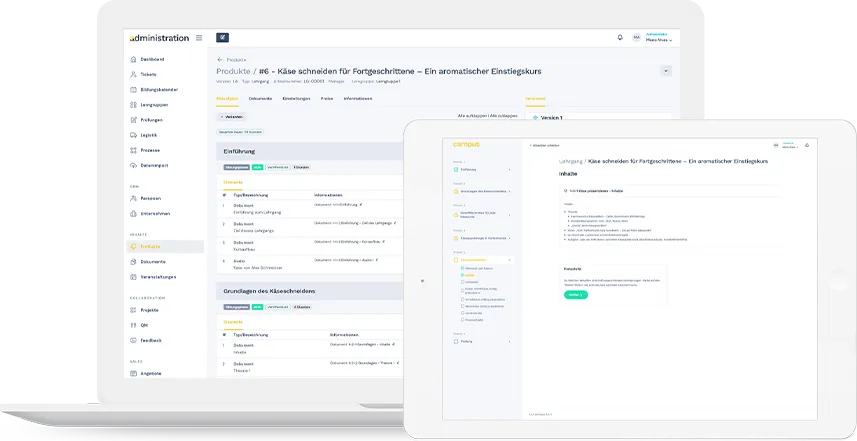857x441 pixels.
Task: Open the product actions dropdown beside title
Action: [666, 70]
